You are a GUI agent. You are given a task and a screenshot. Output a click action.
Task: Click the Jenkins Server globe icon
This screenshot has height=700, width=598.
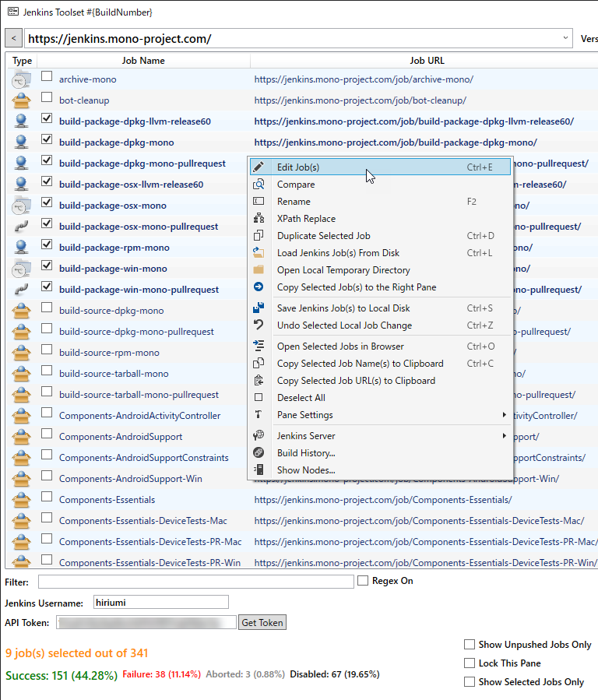[x=259, y=435]
